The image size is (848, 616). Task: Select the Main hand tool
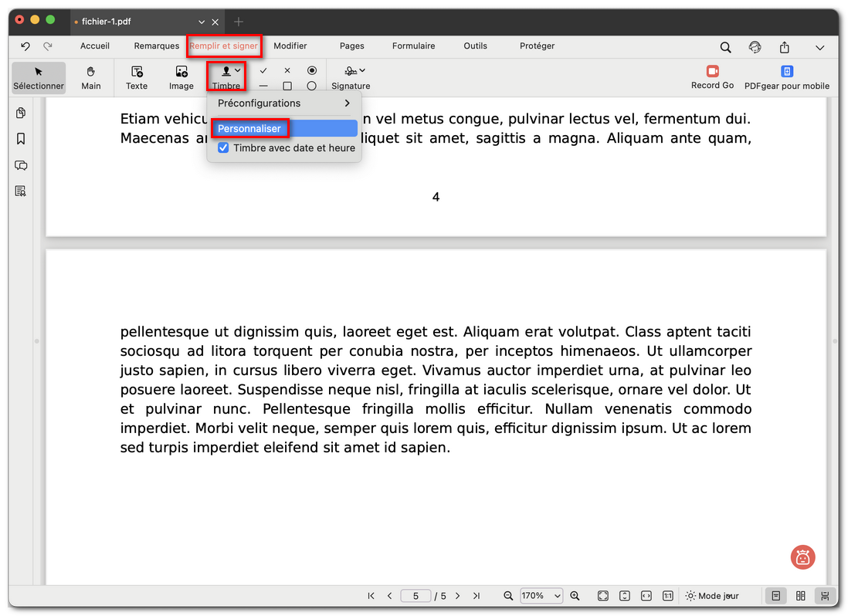(x=91, y=77)
